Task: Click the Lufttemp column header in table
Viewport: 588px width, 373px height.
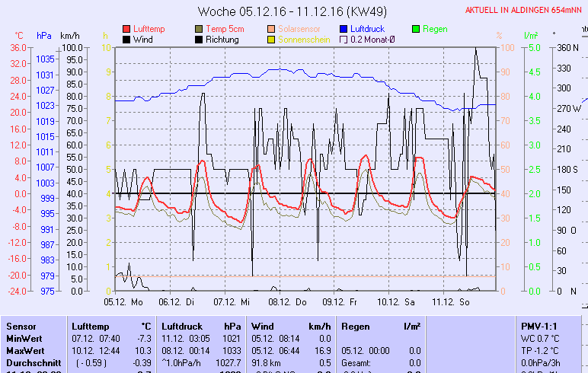Action: 91,326
